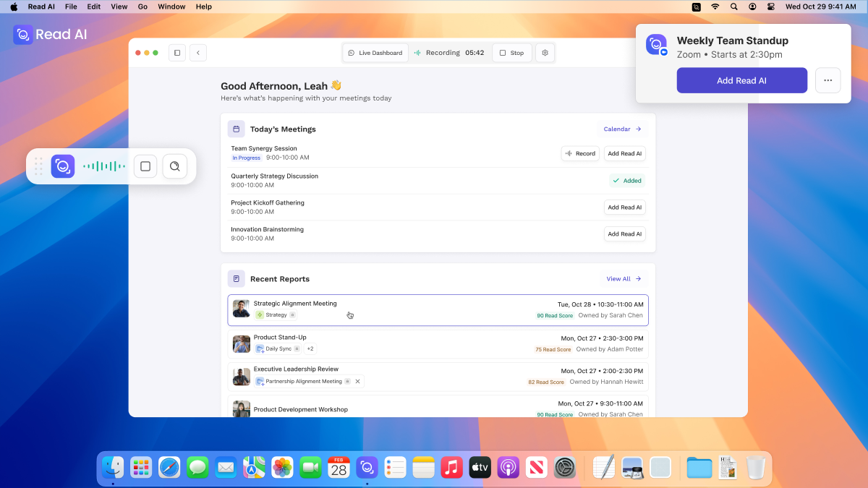The width and height of the screenshot is (868, 488).
Task: Click the Read AI icon in the floating widget
Action: pos(63,166)
